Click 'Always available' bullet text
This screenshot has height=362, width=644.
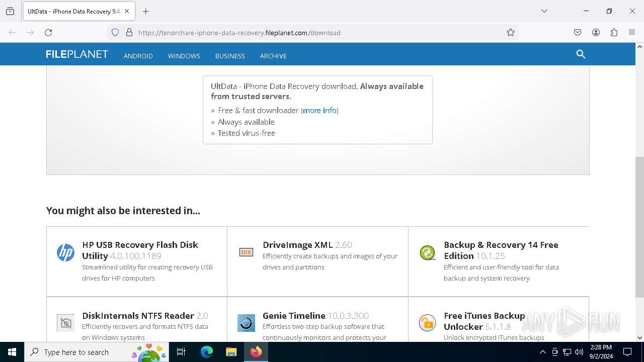coord(246,122)
